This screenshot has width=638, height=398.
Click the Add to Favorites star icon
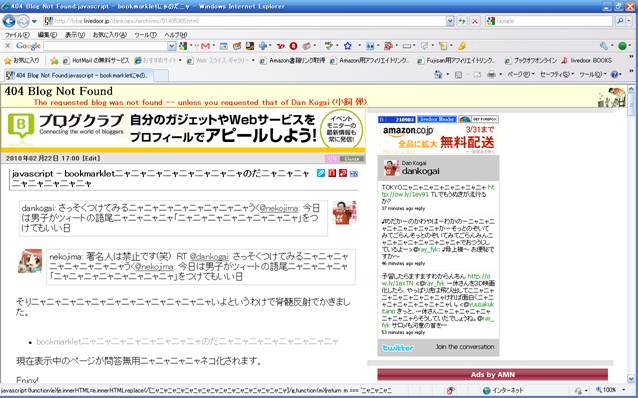(x=54, y=61)
